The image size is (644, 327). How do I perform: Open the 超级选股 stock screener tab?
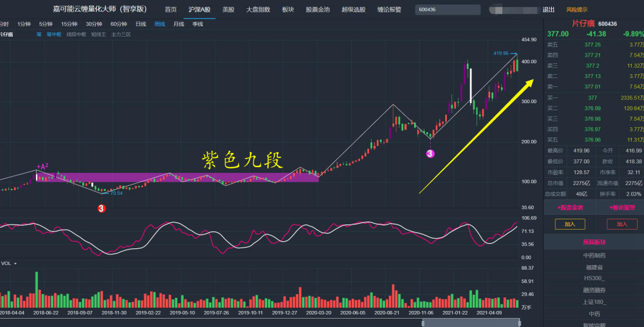click(x=353, y=10)
